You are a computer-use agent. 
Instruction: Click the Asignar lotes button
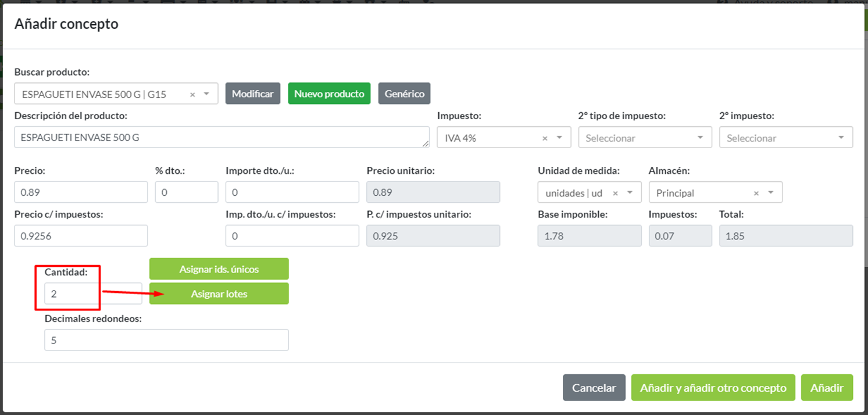(219, 294)
